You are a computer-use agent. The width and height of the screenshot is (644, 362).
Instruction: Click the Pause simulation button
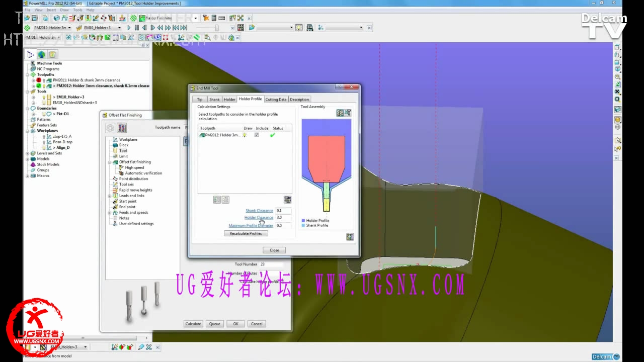[137, 28]
